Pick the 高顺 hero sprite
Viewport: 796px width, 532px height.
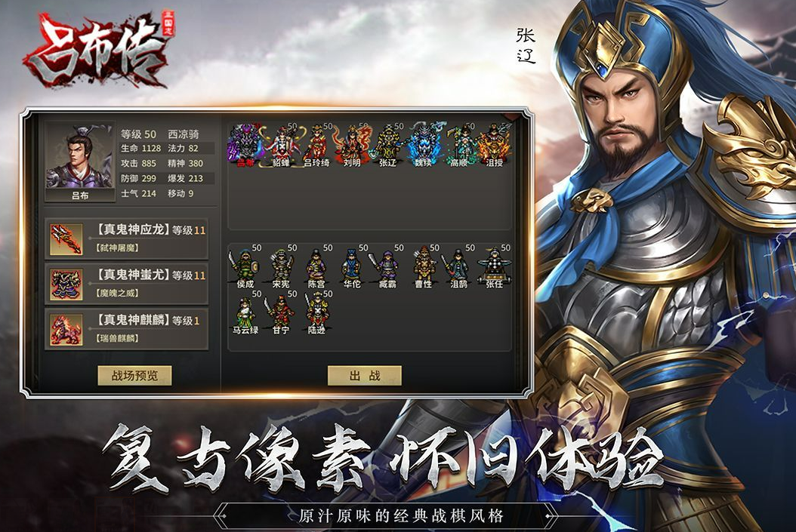point(458,145)
